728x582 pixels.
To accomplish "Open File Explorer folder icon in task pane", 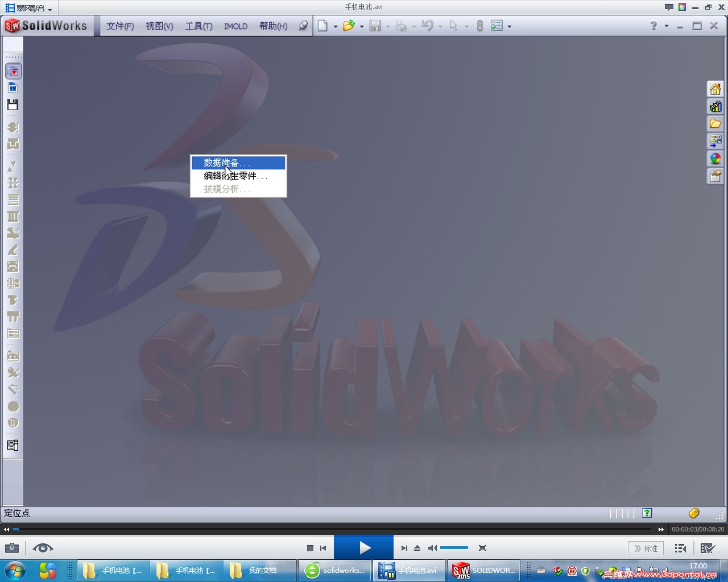I will click(715, 123).
